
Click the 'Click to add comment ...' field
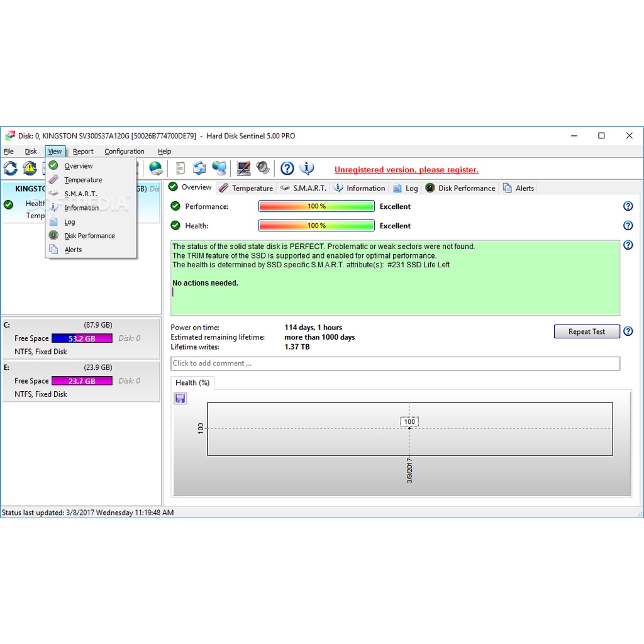[x=395, y=364]
